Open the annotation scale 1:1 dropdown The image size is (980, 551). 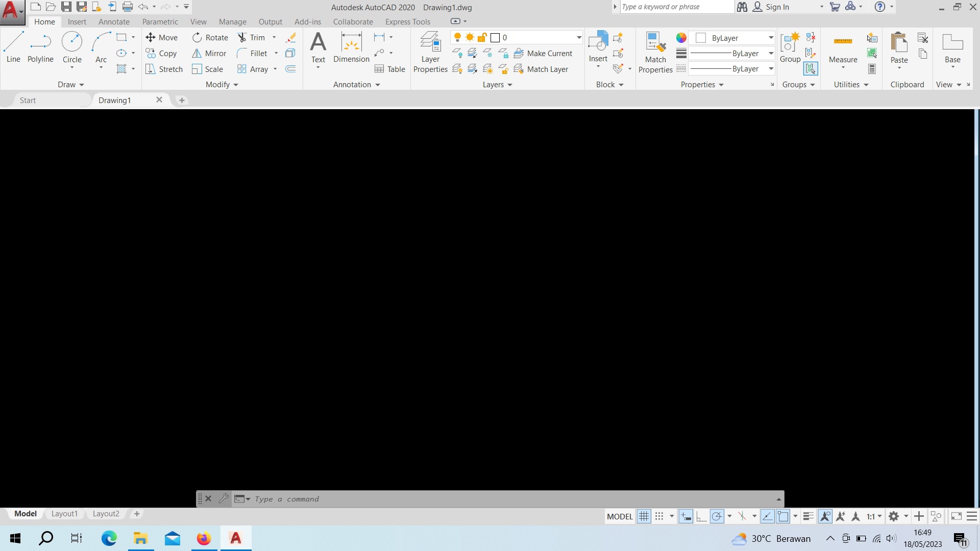874,516
